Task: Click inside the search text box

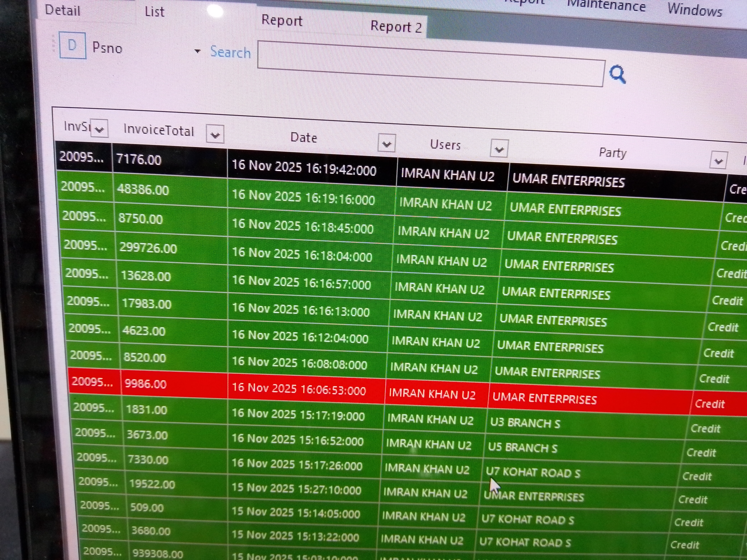Action: click(x=431, y=64)
